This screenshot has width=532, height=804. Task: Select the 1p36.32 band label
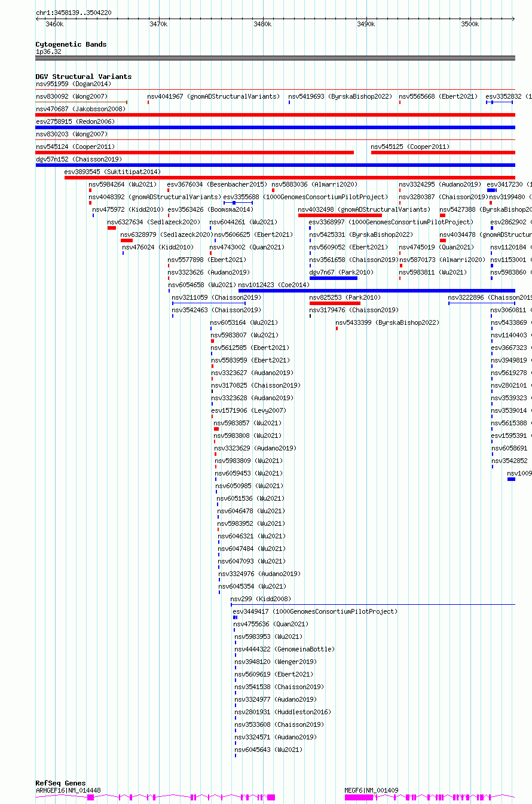point(48,51)
